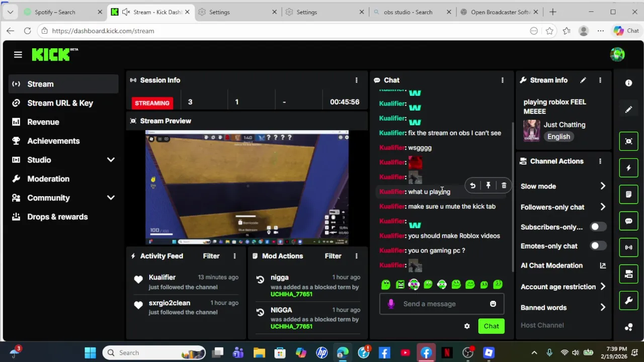Open the Activity Feed Filter dropdown

coord(211,256)
